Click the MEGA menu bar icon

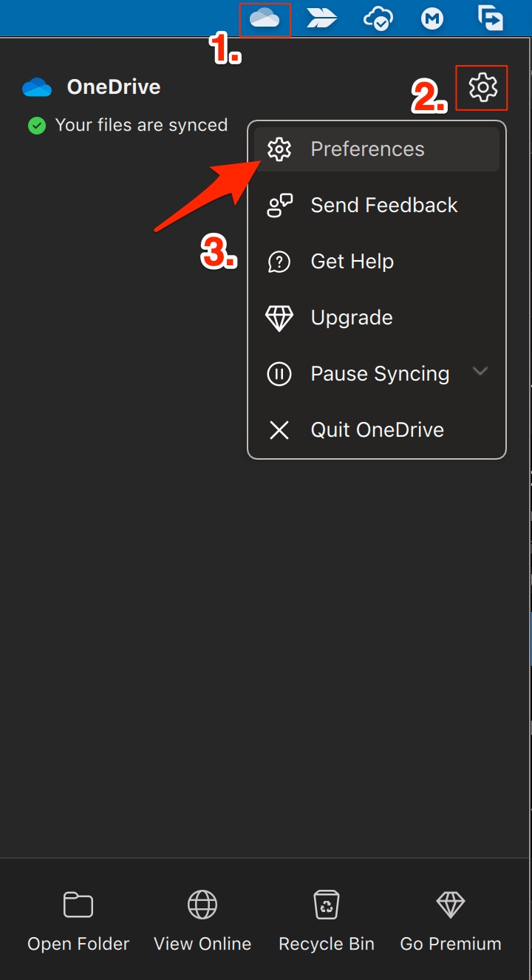click(432, 19)
